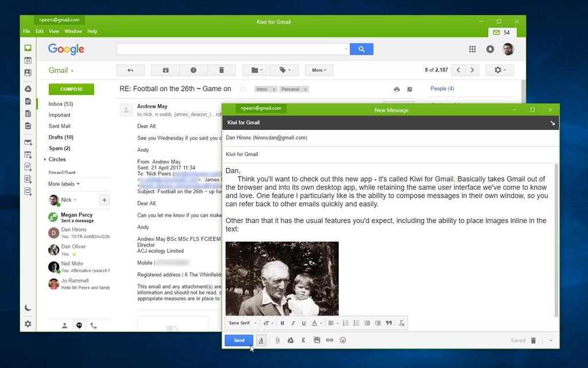Toggle Do Not Disturb moon icon
588x368 pixels.
pyautogui.click(x=28, y=308)
